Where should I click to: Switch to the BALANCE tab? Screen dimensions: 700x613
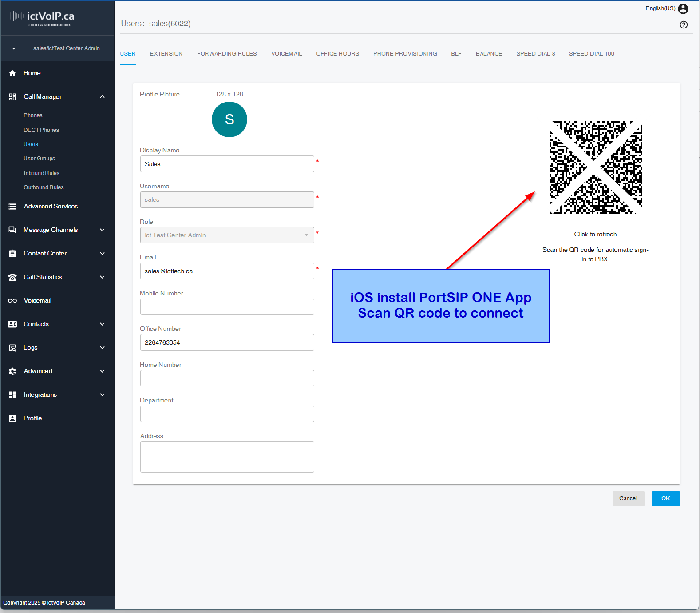click(x=489, y=54)
